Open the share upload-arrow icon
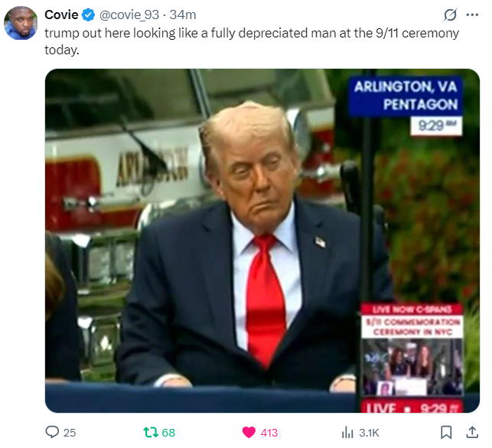 472,432
